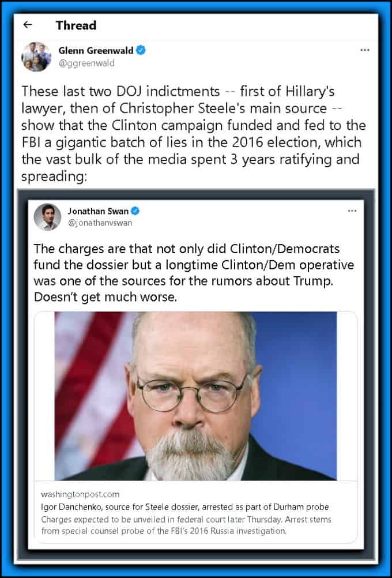This screenshot has width=392, height=578.
Task: Click the Thread header title
Action: click(x=76, y=25)
